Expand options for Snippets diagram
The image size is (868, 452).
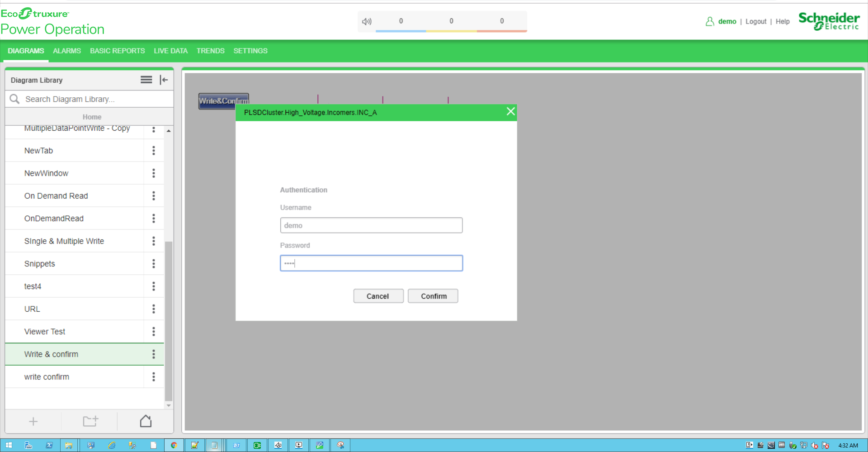point(154,264)
